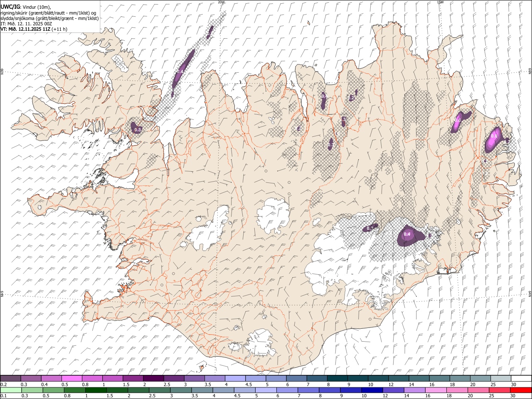The height and width of the screenshot is (399, 532).
Task: Click the 0.3 value label in the Westfjords
Action: [138, 130]
